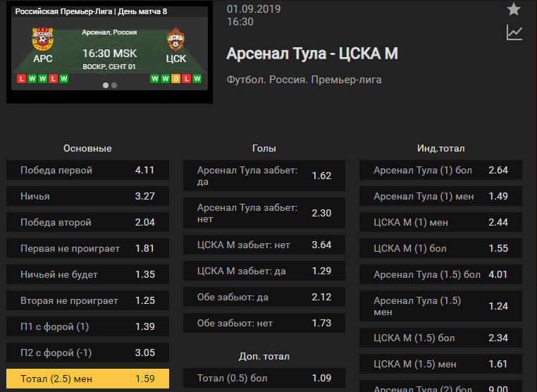Pick П1 с форой (1) odds
Viewport: 537px width, 392px height.
click(87, 326)
